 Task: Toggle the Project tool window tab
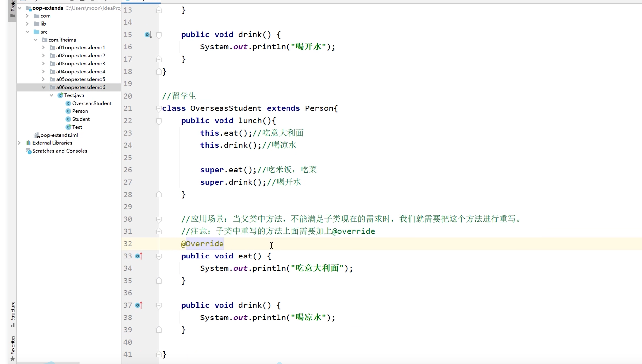pos(13,10)
